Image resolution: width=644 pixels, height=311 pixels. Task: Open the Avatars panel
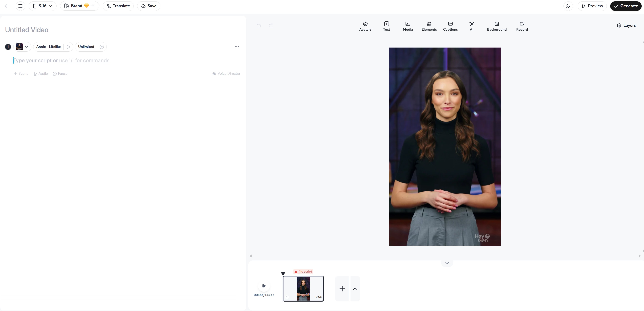pyautogui.click(x=365, y=26)
